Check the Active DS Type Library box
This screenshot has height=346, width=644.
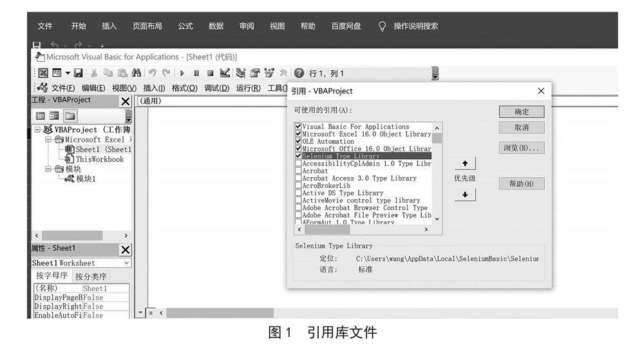tap(298, 193)
